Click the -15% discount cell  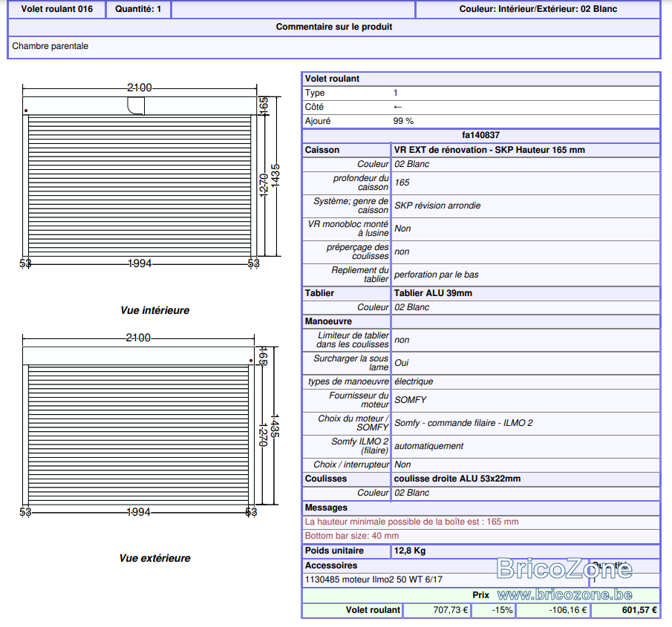click(502, 610)
